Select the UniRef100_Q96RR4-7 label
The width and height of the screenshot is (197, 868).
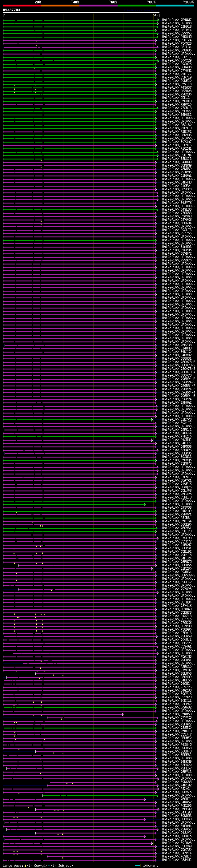(179, 386)
